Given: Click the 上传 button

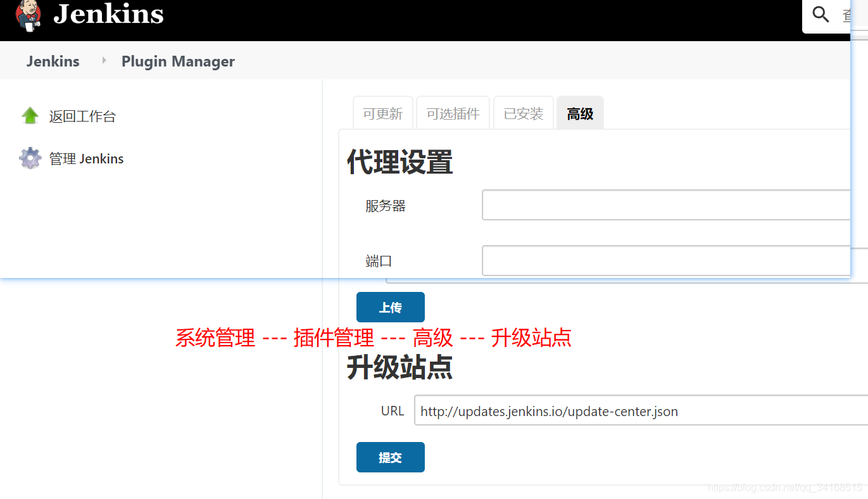Looking at the screenshot, I should [x=391, y=307].
